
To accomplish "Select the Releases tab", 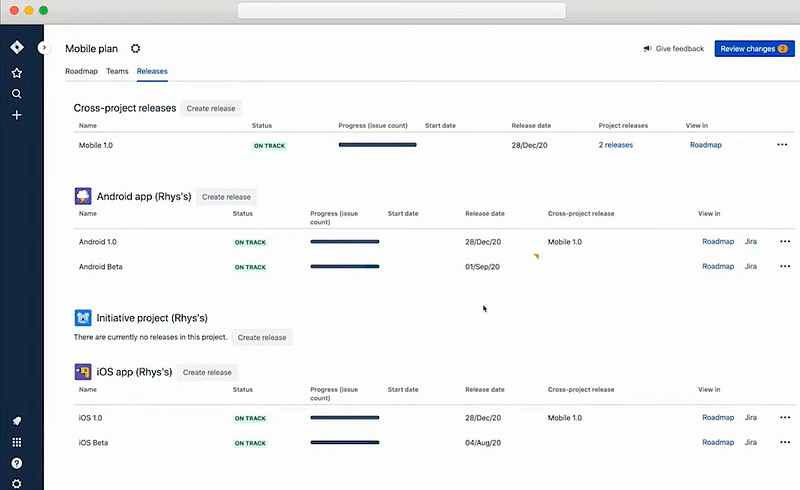I will click(x=152, y=71).
